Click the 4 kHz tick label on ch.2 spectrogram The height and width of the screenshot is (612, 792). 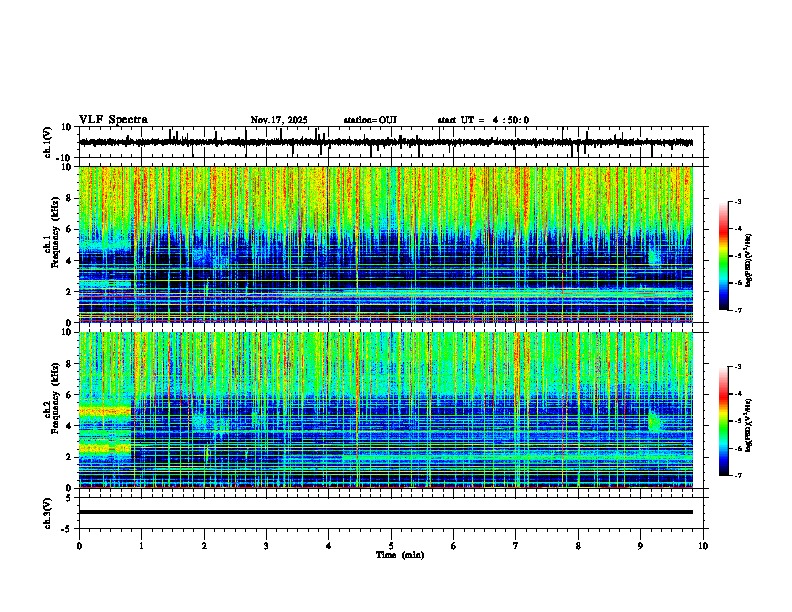pos(69,426)
